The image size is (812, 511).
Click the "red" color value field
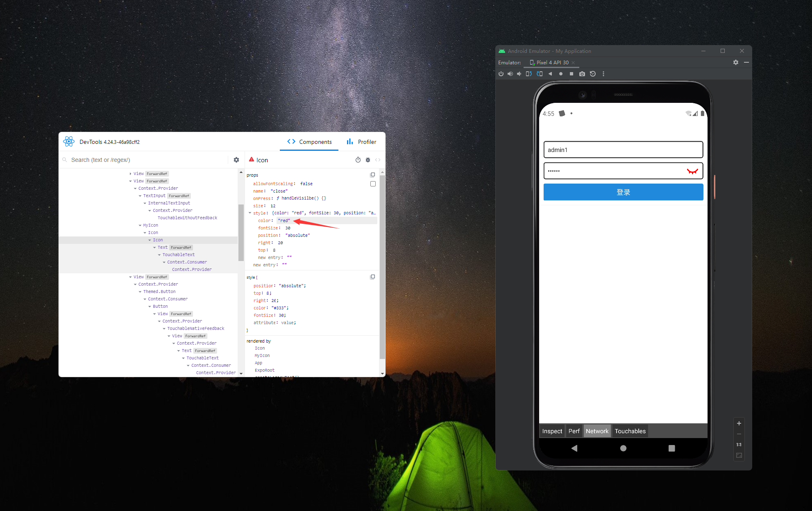coord(284,220)
